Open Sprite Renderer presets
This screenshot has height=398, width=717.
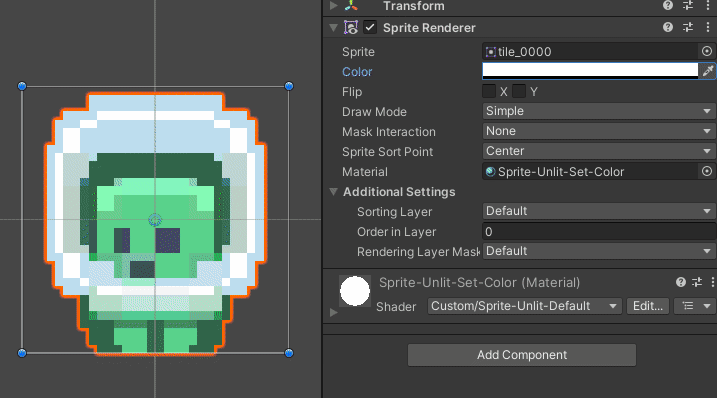[x=688, y=27]
